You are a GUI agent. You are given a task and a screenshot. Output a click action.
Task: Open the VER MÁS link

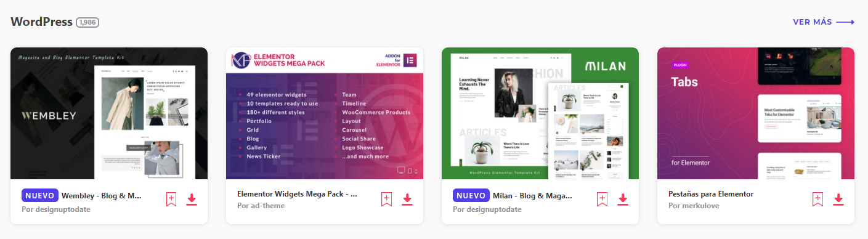coord(824,22)
